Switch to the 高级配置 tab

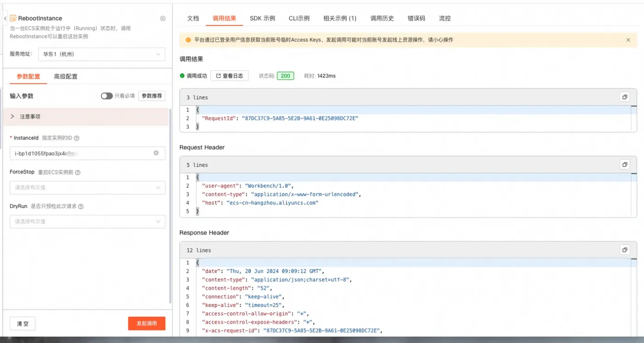[66, 76]
